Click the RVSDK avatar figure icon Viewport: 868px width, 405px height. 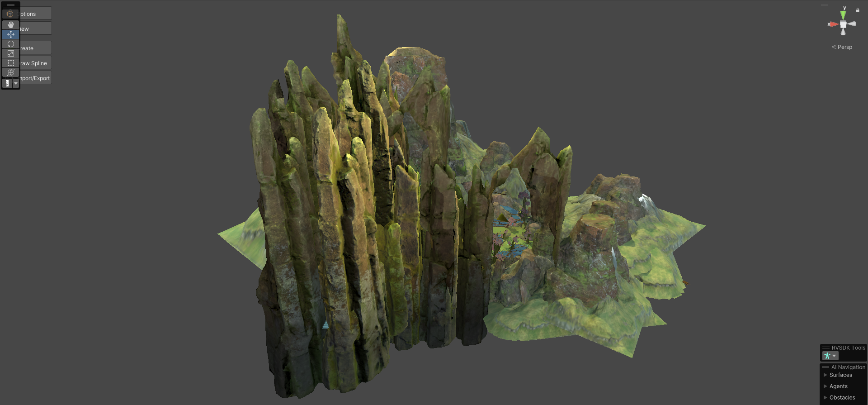[x=827, y=356]
